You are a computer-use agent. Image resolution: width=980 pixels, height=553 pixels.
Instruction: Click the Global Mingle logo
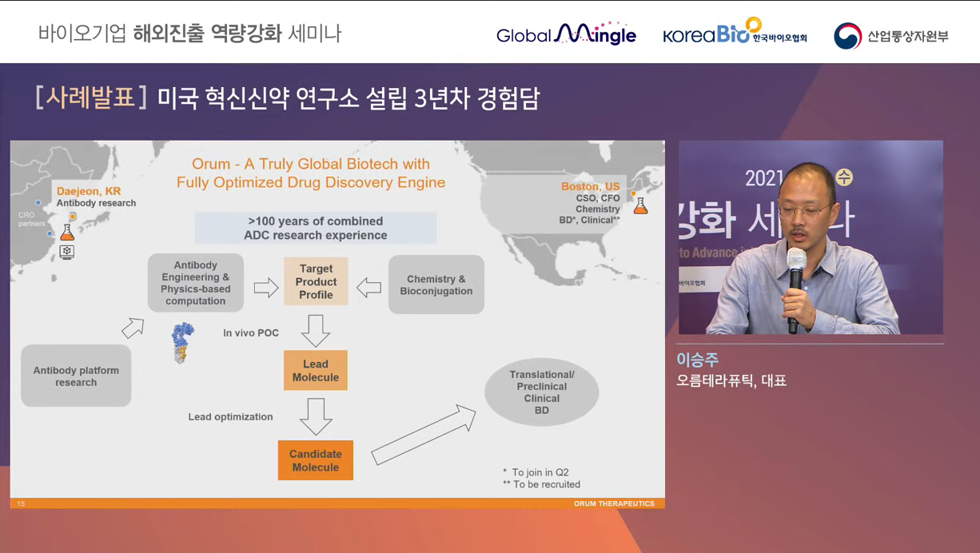566,34
